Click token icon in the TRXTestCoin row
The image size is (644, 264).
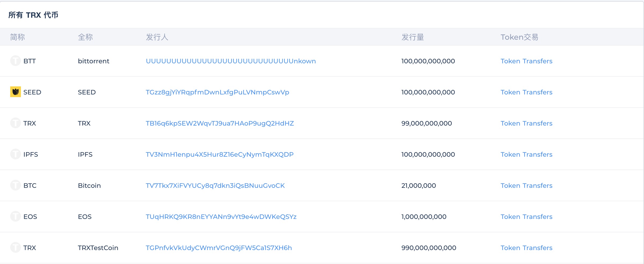tap(16, 248)
